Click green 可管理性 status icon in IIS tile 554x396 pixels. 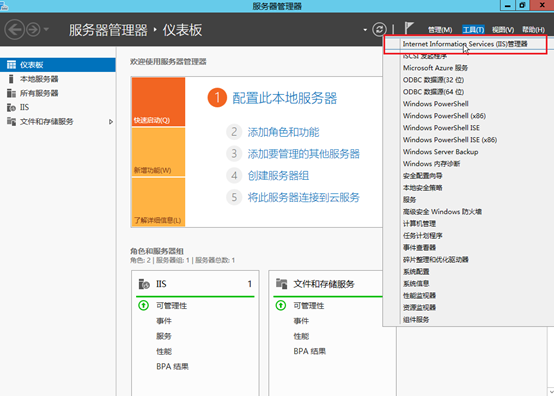pos(143,305)
